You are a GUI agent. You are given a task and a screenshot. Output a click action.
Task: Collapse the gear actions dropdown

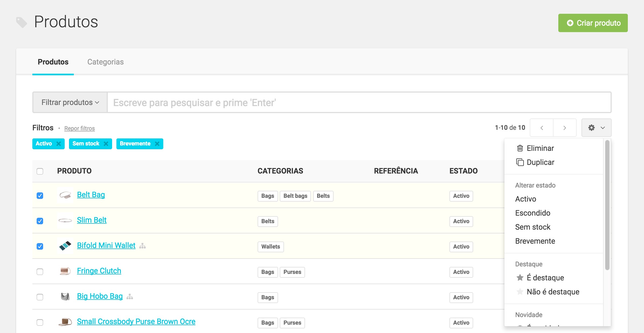tap(596, 128)
